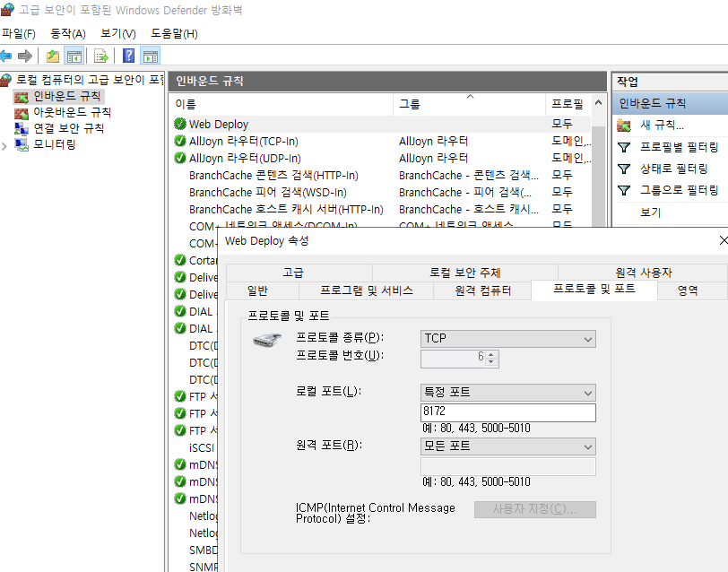Select 아웃바운드 규칙 in the tree

click(72, 112)
